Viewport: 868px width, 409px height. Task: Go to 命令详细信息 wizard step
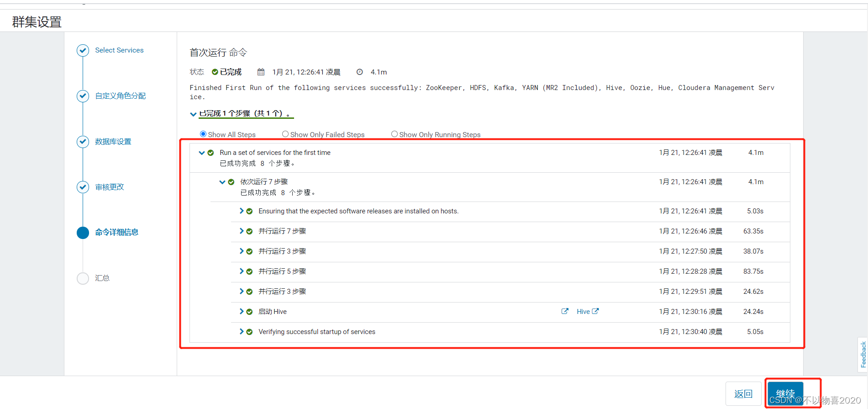point(117,232)
